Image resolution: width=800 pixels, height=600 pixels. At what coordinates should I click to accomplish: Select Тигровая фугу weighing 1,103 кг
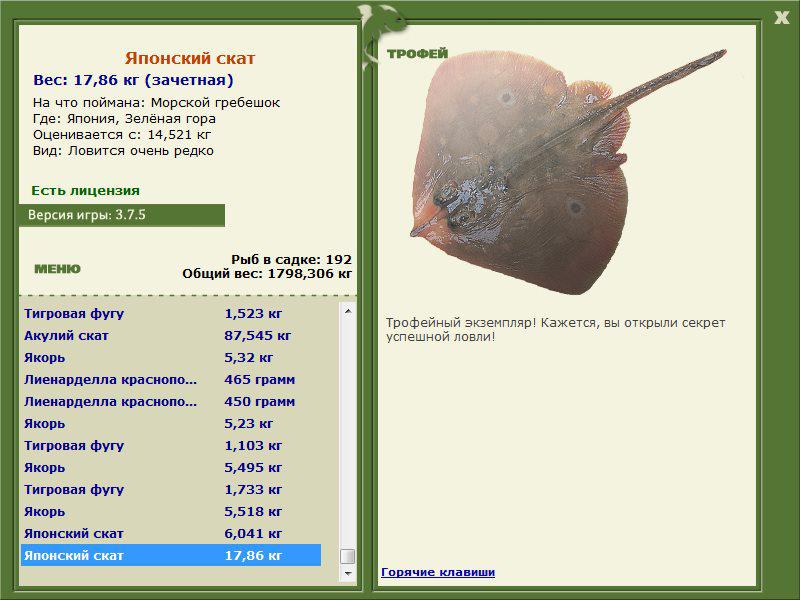click(171, 445)
